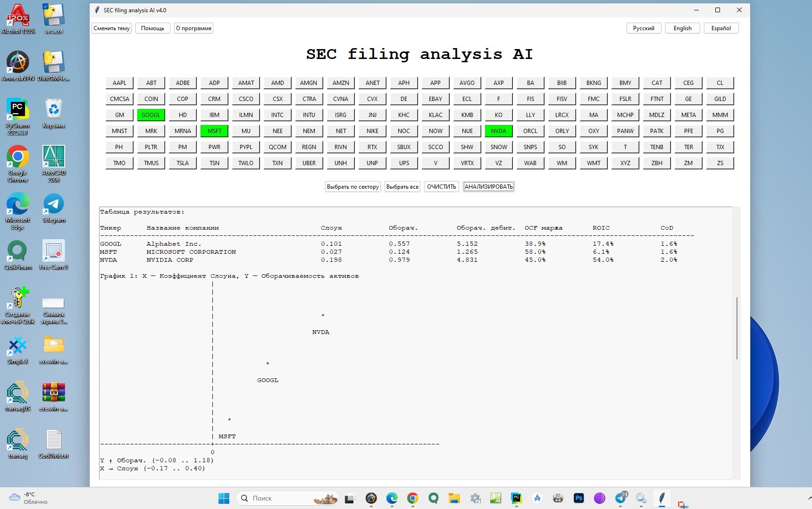Click the Alphabet Inc. company name
The image size is (812, 509).
[174, 244]
